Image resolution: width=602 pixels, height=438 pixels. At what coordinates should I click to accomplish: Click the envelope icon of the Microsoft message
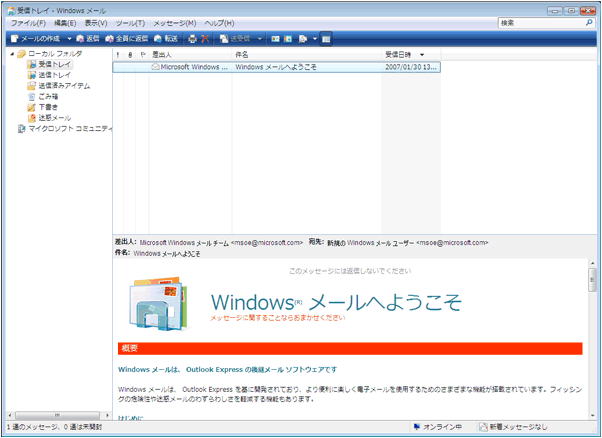click(155, 67)
